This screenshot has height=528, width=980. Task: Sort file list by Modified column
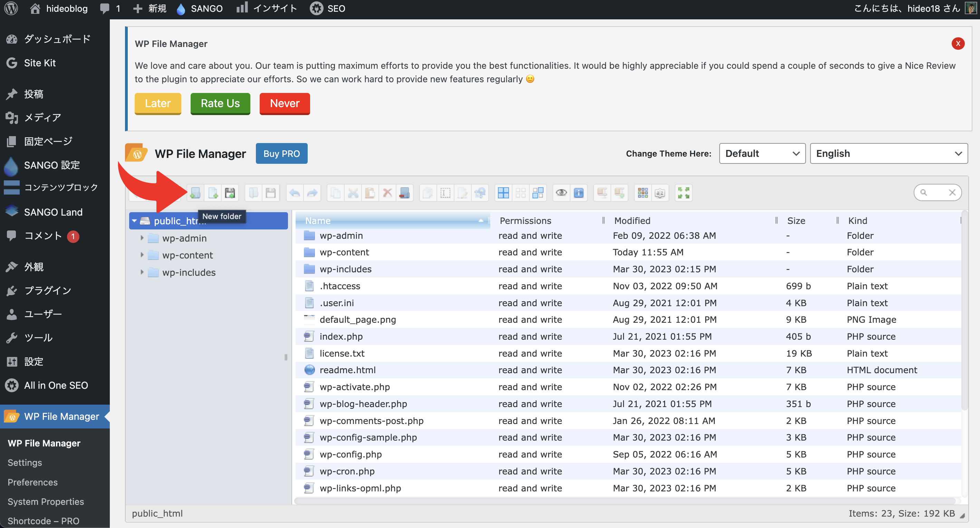692,220
